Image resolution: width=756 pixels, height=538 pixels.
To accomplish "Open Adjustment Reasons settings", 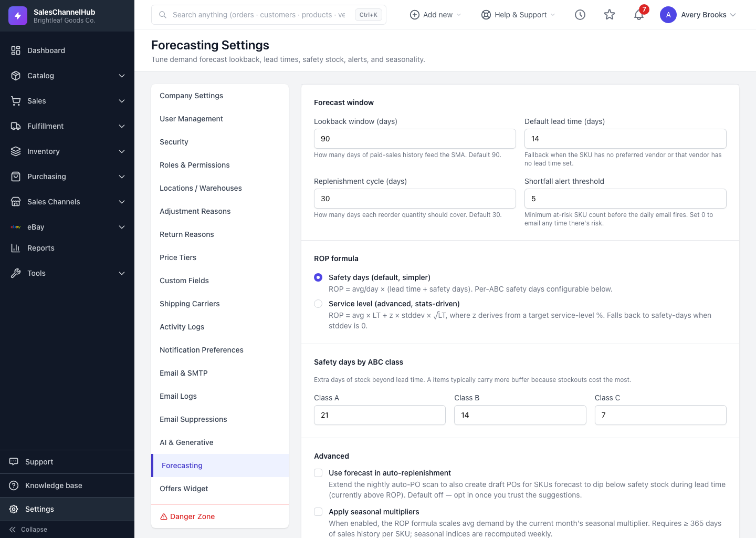I will 220,211.
